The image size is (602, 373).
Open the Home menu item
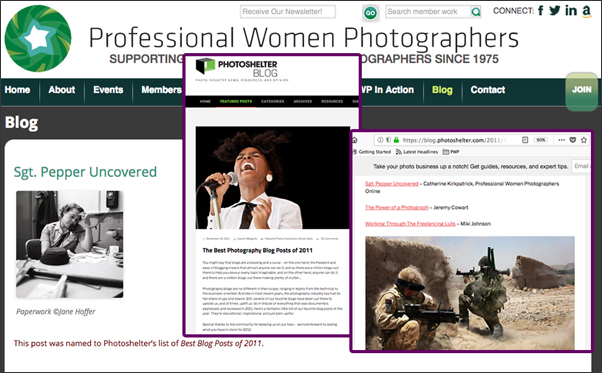coord(17,90)
